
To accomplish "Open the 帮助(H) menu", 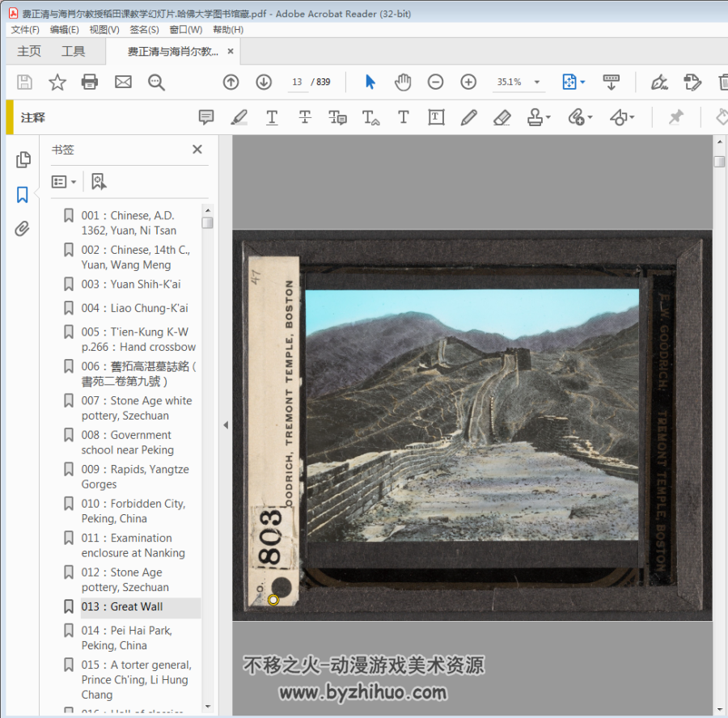I will pos(228,30).
